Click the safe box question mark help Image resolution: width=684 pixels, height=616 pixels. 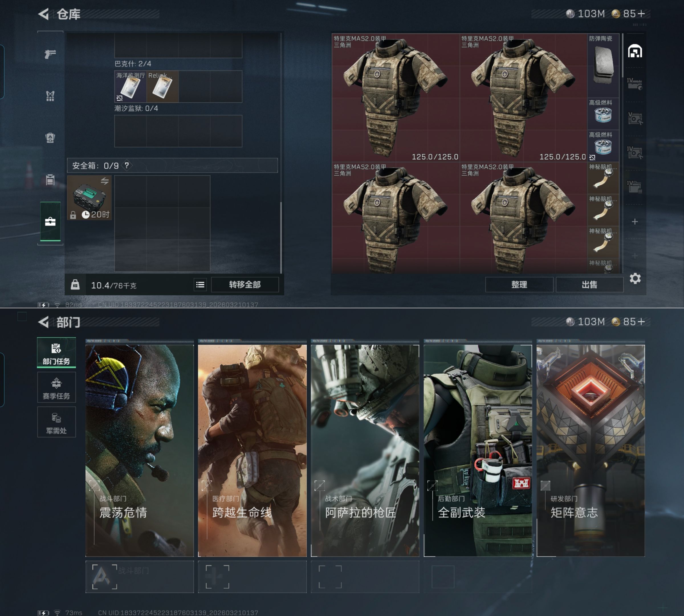click(127, 165)
